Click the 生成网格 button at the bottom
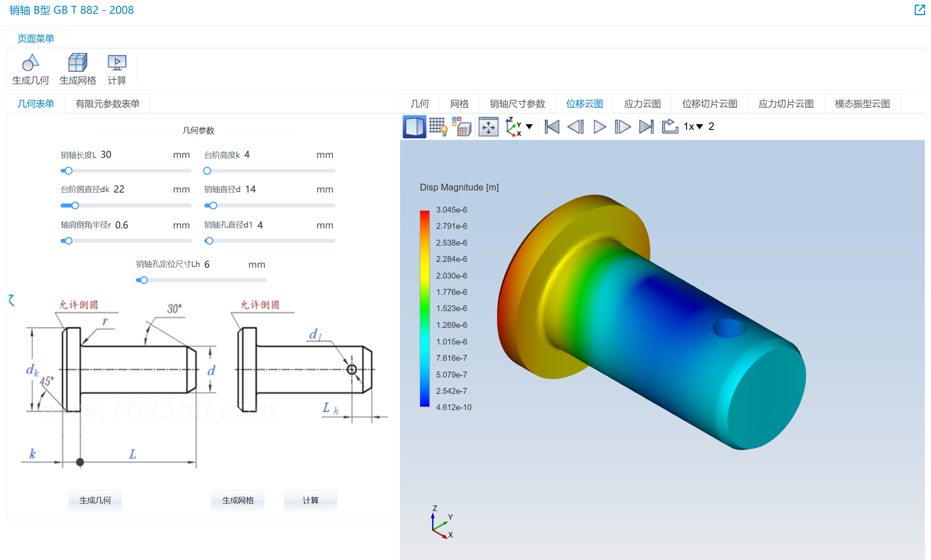Screen dimensions: 931x560 238,500
